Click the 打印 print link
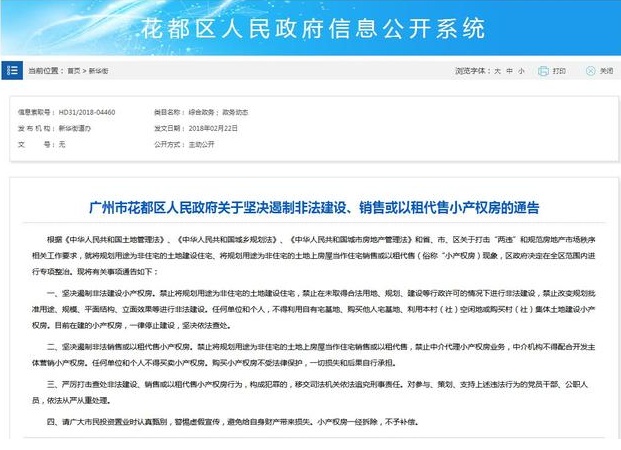 559,71
